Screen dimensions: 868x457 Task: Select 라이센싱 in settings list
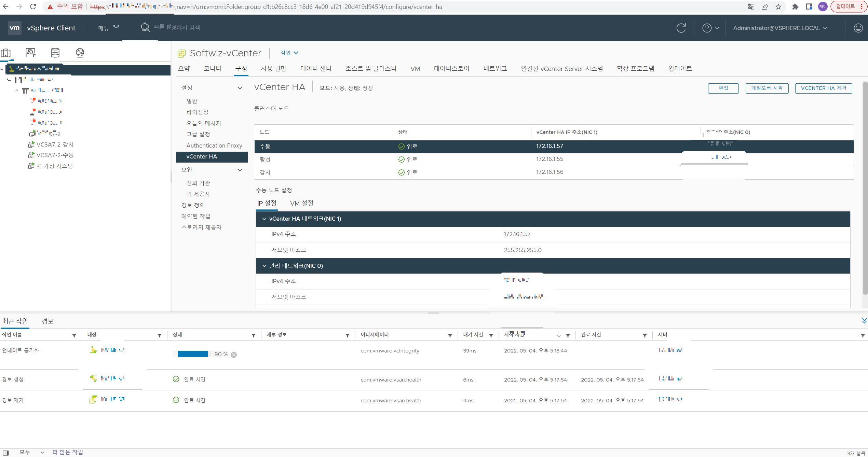pos(197,112)
